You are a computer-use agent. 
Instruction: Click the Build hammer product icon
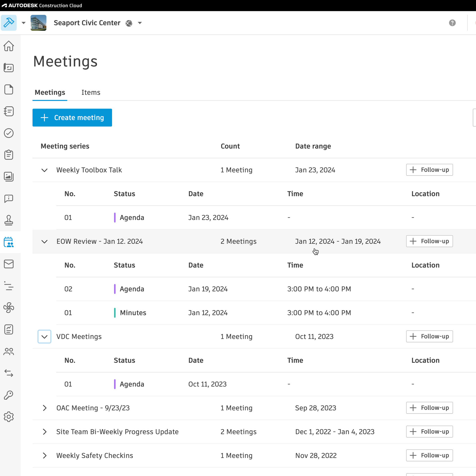pos(9,23)
